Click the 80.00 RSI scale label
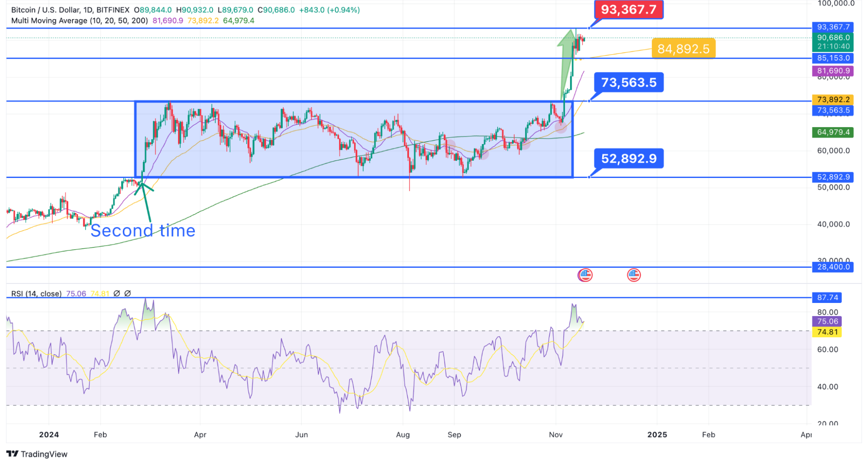Image resolution: width=868 pixels, height=464 pixels. tap(828, 312)
